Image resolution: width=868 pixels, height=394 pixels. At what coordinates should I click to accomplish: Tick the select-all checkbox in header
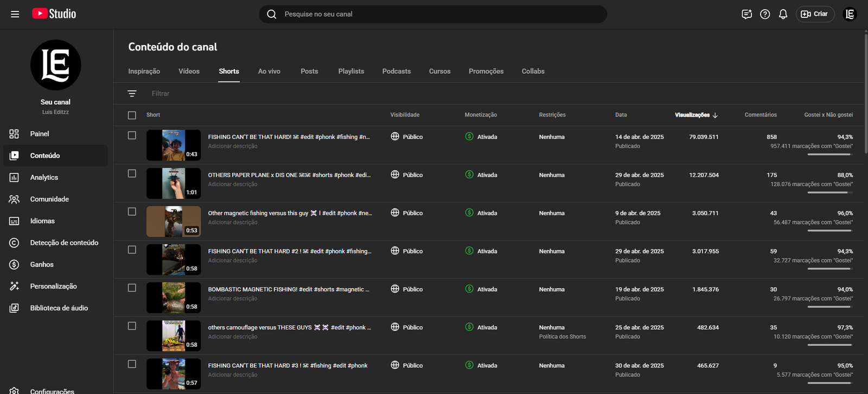(132, 115)
